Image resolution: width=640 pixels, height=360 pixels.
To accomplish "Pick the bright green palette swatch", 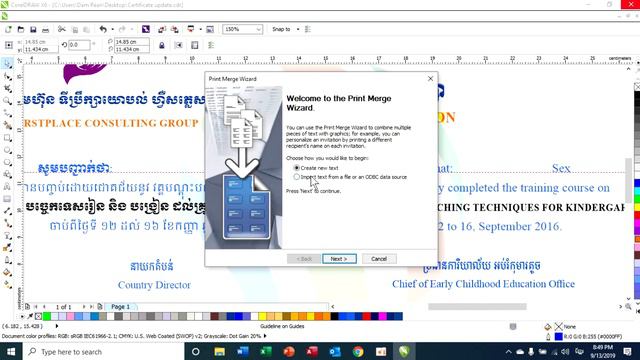I will point(47,316).
